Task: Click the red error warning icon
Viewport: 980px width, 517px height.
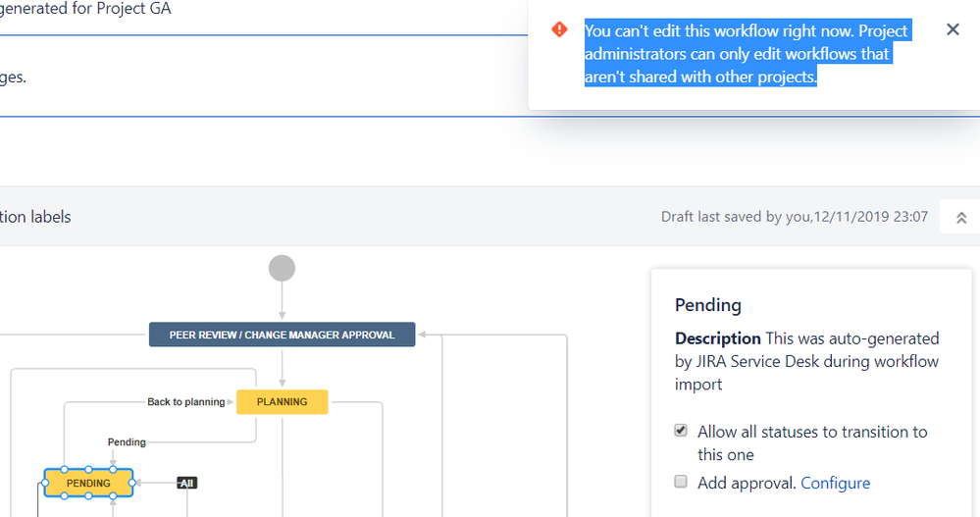Action: 559,29
